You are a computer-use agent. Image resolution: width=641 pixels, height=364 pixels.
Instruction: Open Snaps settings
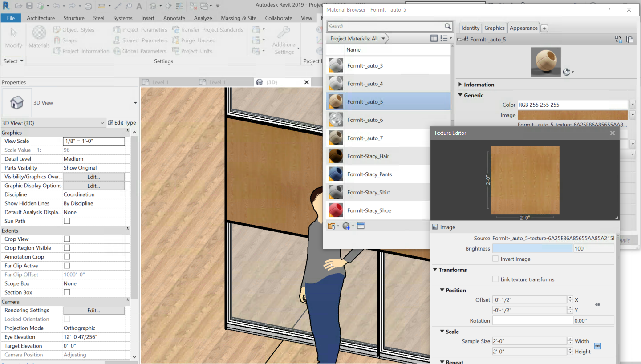pyautogui.click(x=65, y=40)
